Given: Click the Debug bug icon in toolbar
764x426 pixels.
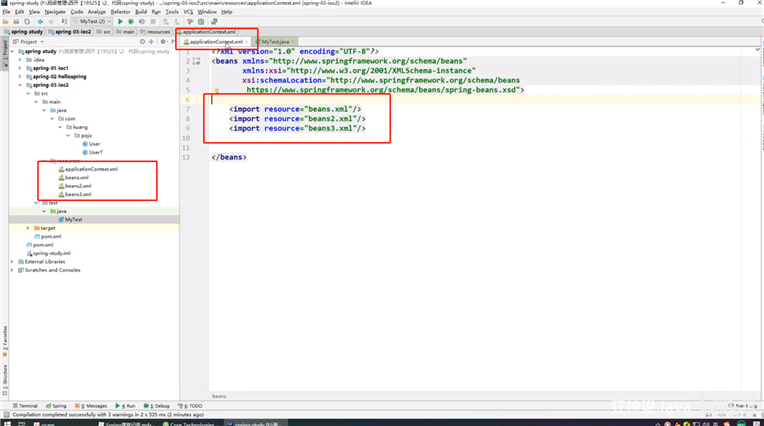Looking at the screenshot, I should point(131,21).
